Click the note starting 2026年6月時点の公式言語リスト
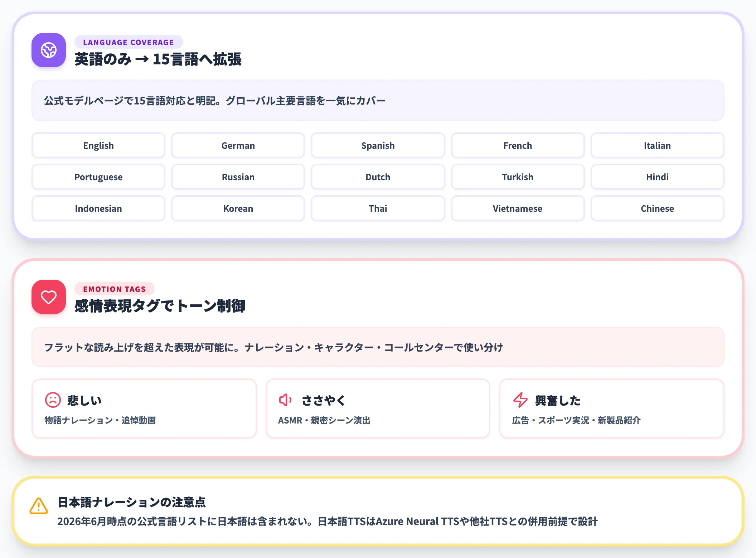The height and width of the screenshot is (558, 756). (x=328, y=522)
